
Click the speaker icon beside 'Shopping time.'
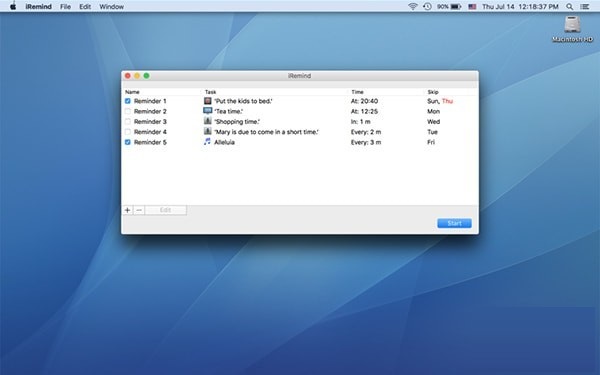207,121
